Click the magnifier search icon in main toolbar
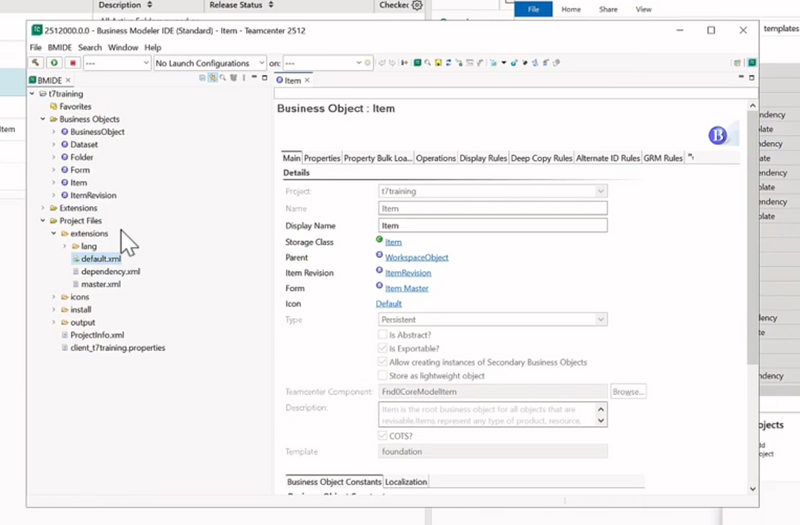This screenshot has width=800, height=525. point(428,63)
